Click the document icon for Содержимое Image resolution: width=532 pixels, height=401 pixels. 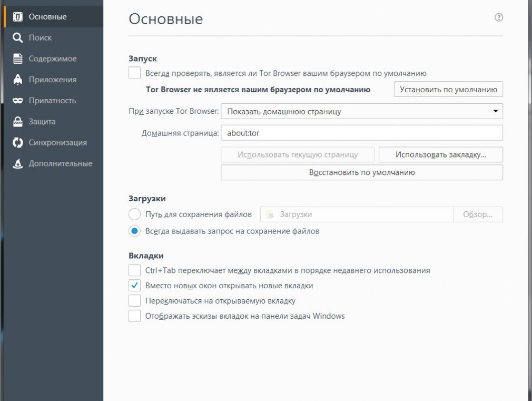(17, 58)
